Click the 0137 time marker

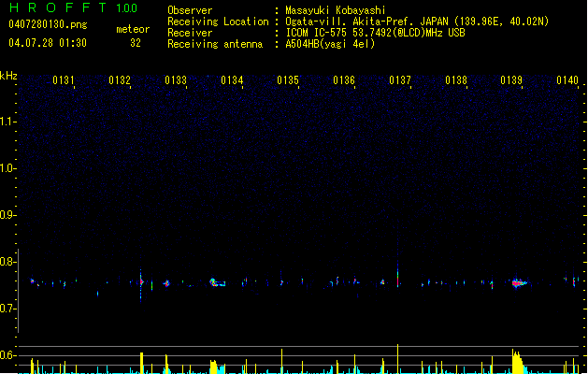point(400,80)
